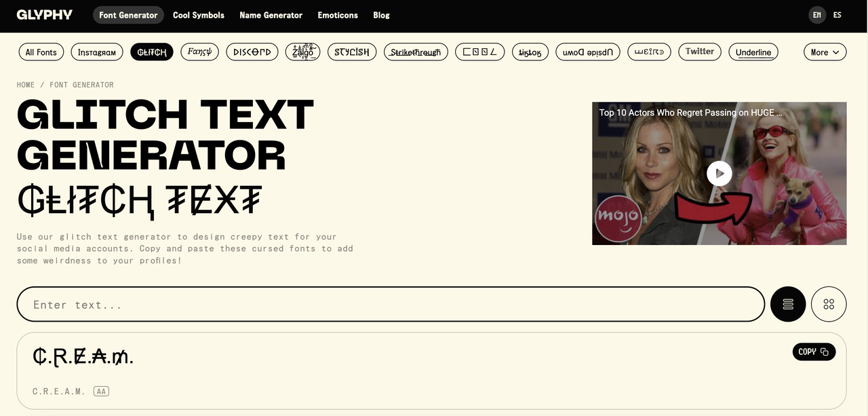Select the Weird font filter
The image size is (868, 416).
pos(650,52)
